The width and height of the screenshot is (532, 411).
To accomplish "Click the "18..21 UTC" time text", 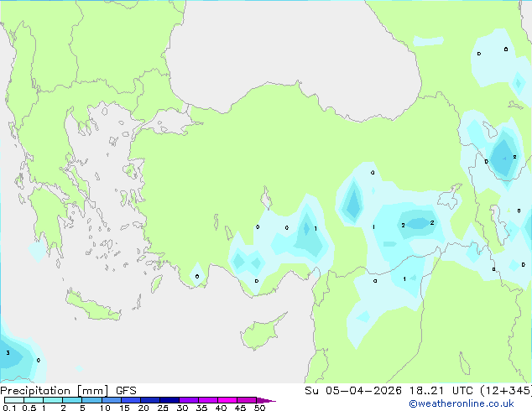I will (441, 391).
